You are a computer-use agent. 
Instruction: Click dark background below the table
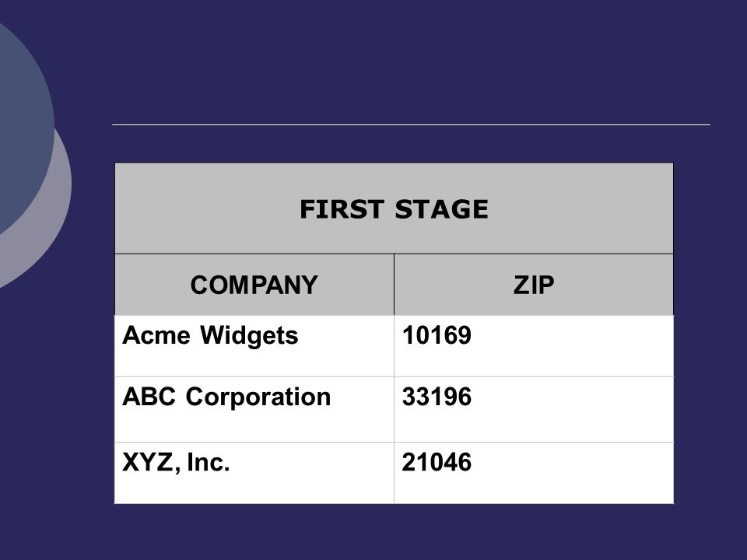point(394,532)
